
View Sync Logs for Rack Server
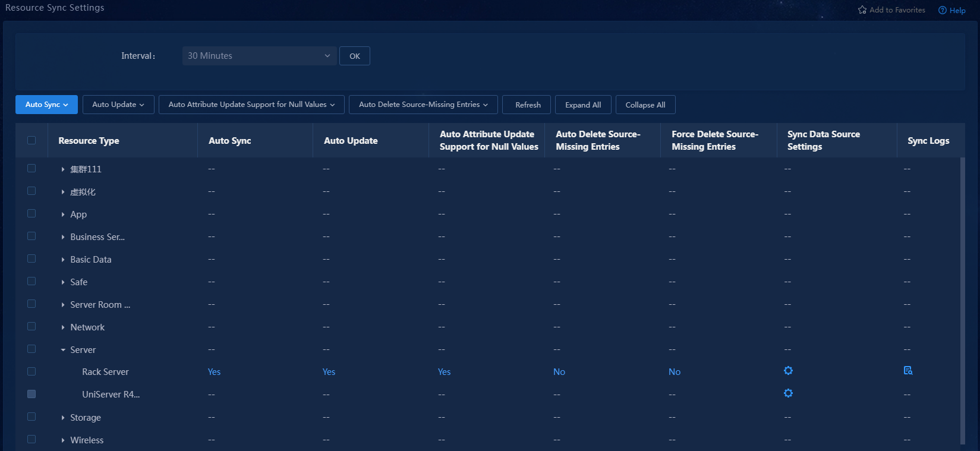908,371
